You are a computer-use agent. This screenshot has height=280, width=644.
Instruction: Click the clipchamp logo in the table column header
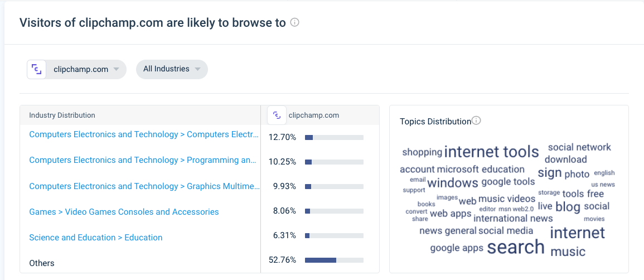coord(277,115)
